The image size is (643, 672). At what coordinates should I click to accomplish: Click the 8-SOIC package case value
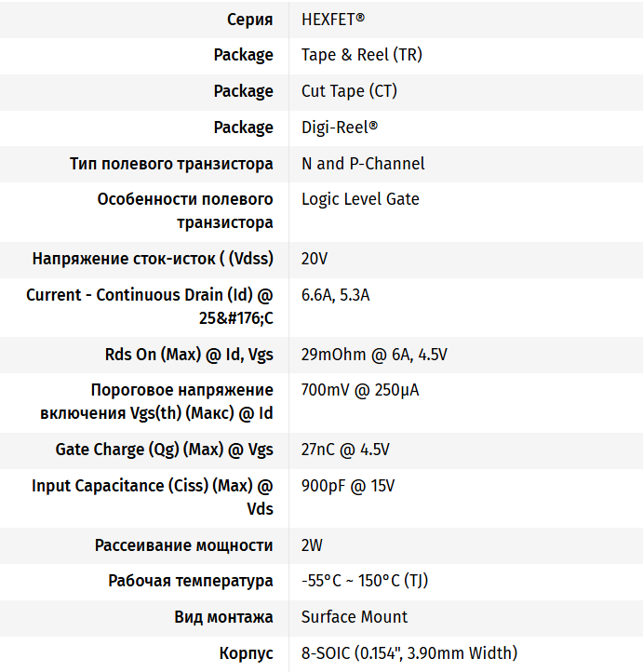tap(409, 653)
